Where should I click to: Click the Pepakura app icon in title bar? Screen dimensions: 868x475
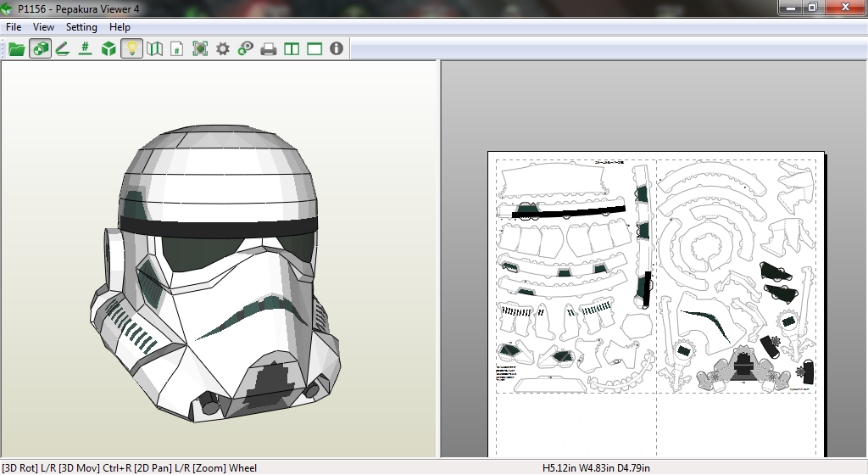[7, 8]
